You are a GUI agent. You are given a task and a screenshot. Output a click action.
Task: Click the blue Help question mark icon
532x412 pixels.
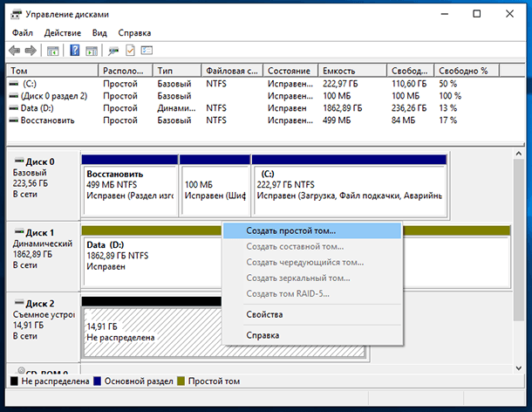(75, 51)
